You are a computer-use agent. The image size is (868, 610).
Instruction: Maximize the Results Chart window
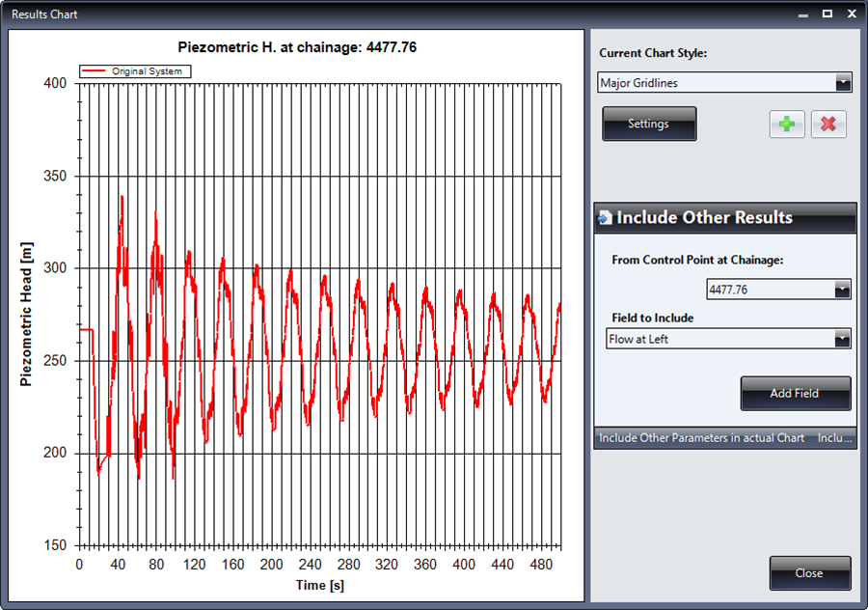pos(827,14)
